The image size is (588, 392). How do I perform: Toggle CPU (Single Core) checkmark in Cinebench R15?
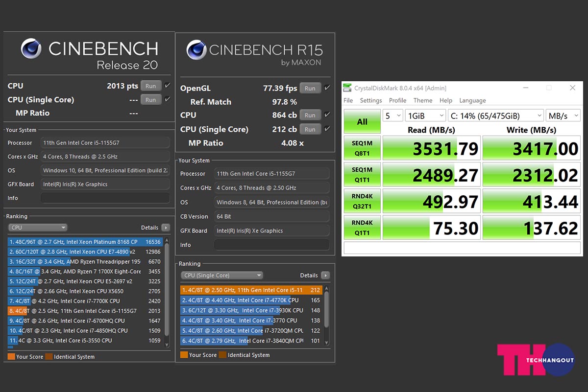(327, 129)
